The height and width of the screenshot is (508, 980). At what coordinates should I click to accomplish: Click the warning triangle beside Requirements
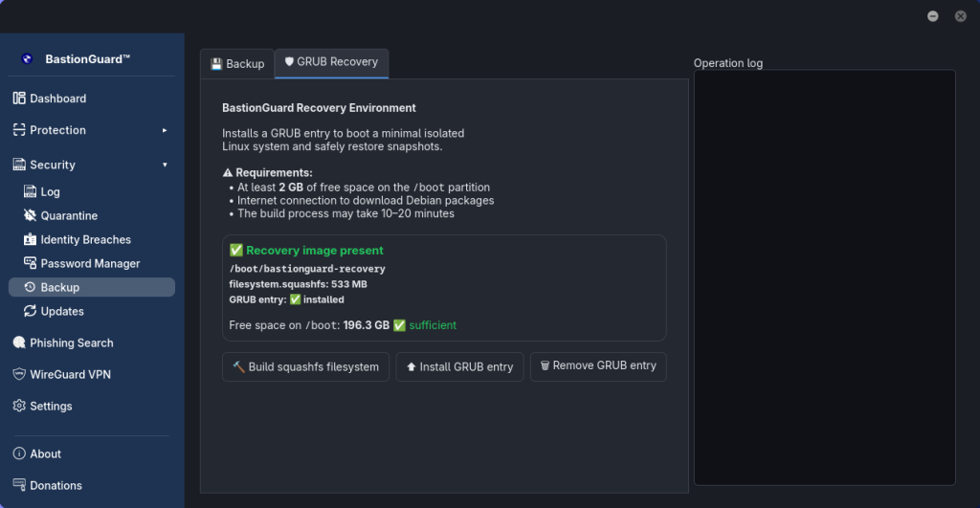click(x=228, y=172)
